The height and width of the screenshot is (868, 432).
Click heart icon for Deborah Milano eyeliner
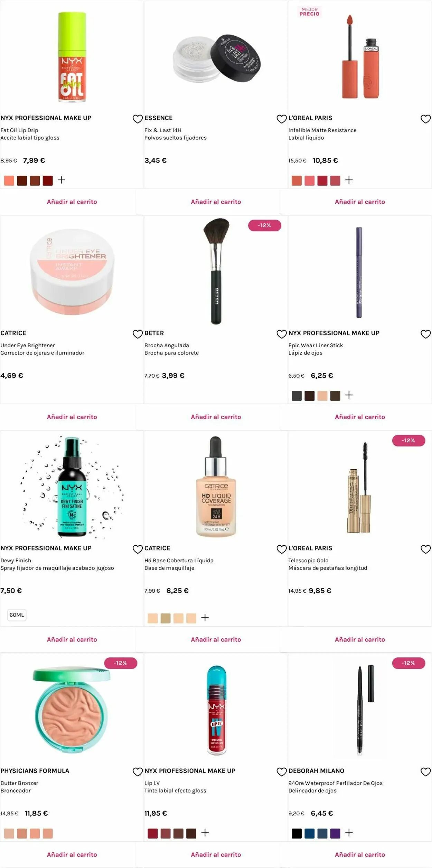point(425,772)
